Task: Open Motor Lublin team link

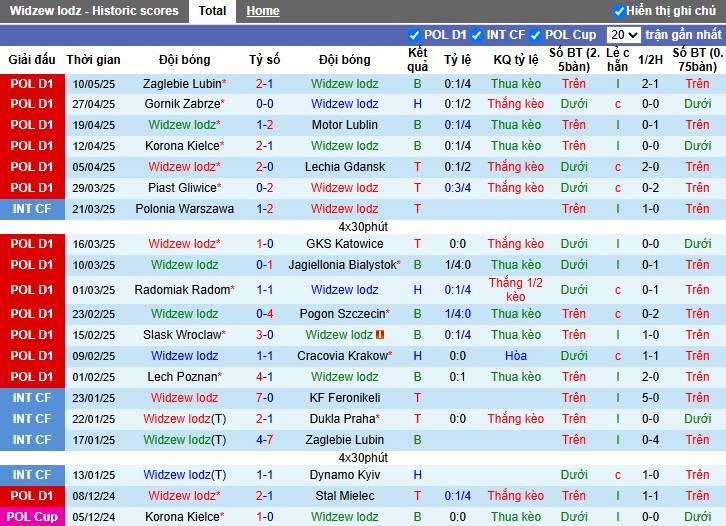Action: pyautogui.click(x=344, y=125)
